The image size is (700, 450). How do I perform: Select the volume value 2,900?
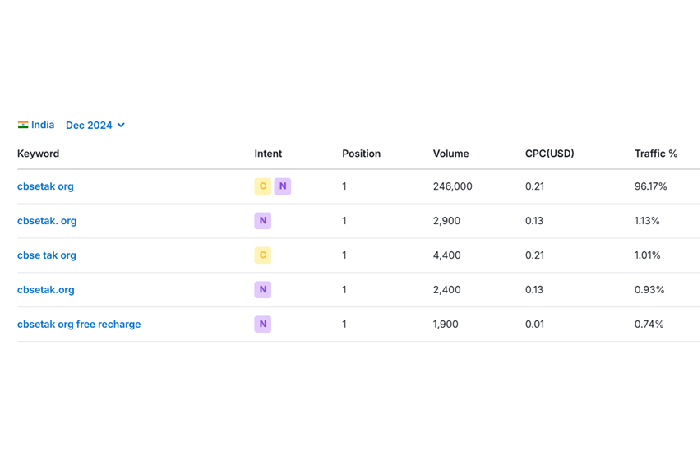[x=446, y=221]
